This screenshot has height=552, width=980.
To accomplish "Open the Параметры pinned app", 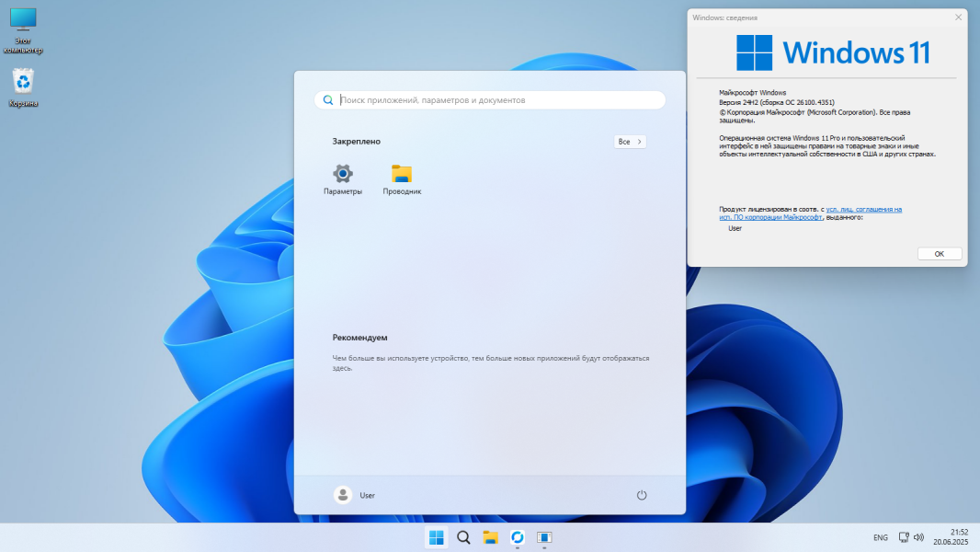I will click(343, 179).
